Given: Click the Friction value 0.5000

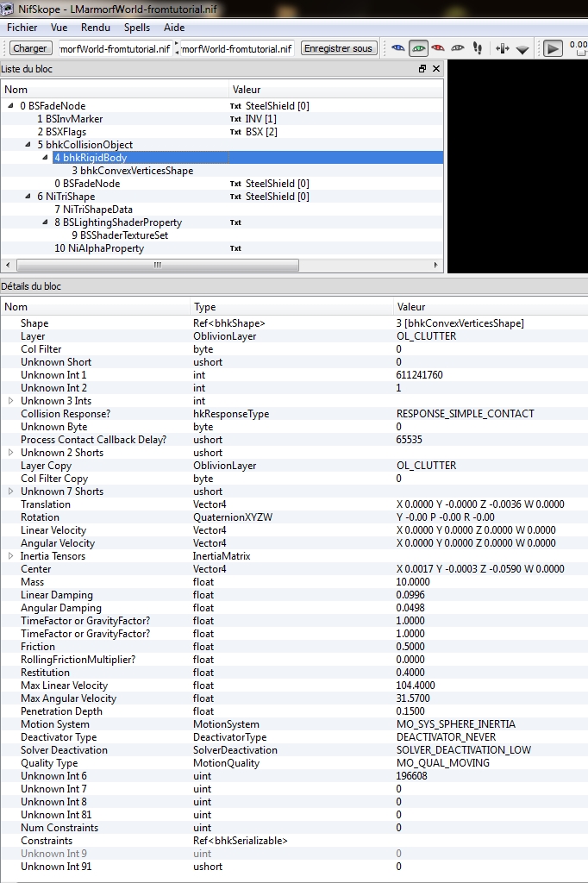Looking at the screenshot, I should click(410, 647).
